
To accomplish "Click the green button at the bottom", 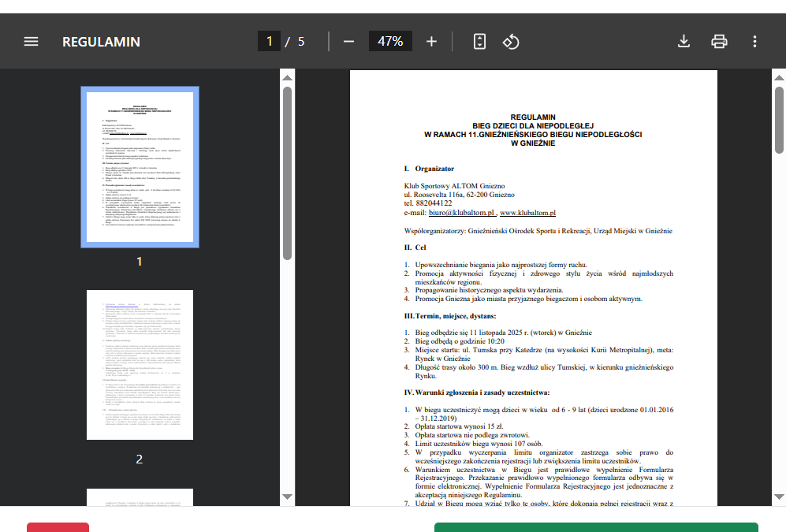I will click(x=595, y=526).
